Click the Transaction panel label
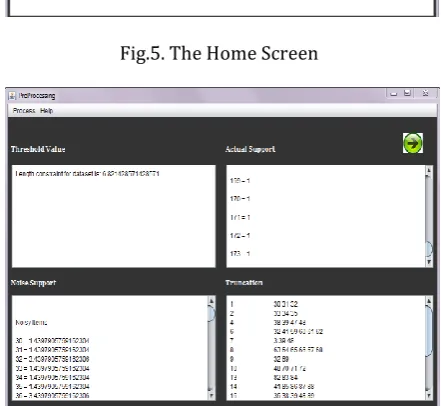This screenshot has height=406, width=441. (x=244, y=283)
